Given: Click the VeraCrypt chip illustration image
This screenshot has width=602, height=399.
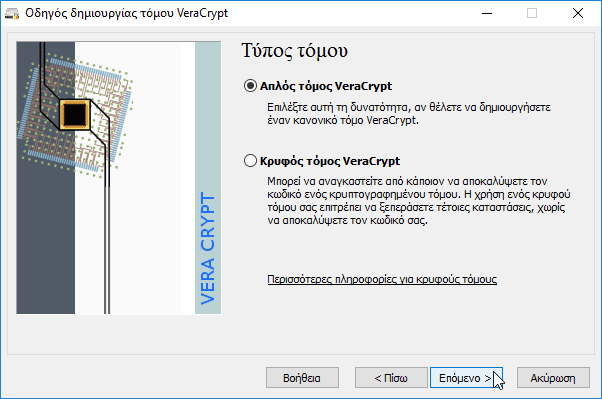Looking at the screenshot, I should tap(119, 178).
